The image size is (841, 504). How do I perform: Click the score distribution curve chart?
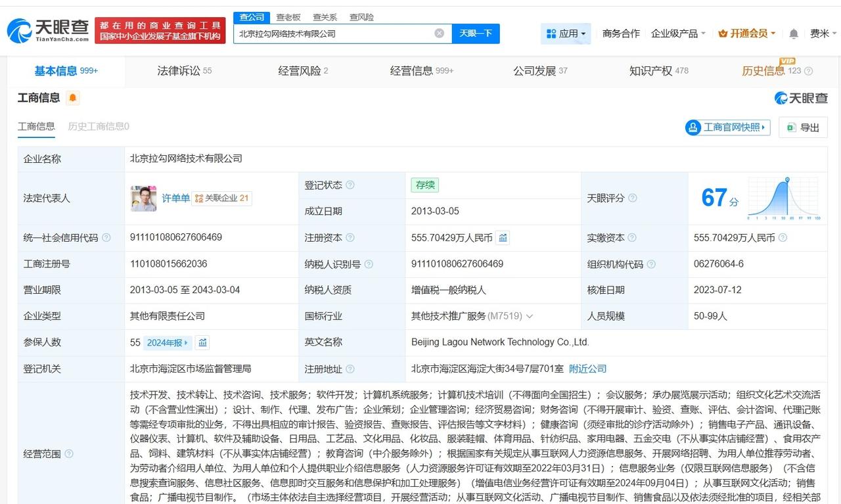(x=784, y=198)
